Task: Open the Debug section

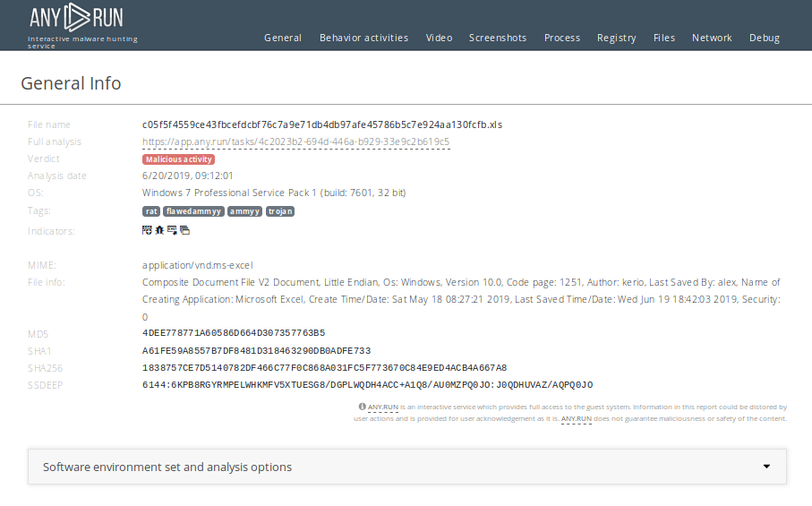Action: (x=765, y=38)
